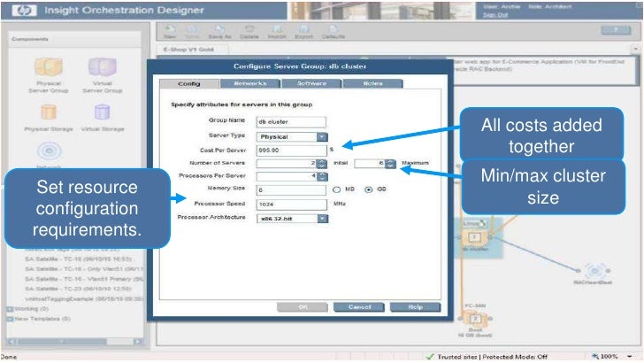Click the Defaults toolbar icon
644x363 pixels.
coord(333,29)
